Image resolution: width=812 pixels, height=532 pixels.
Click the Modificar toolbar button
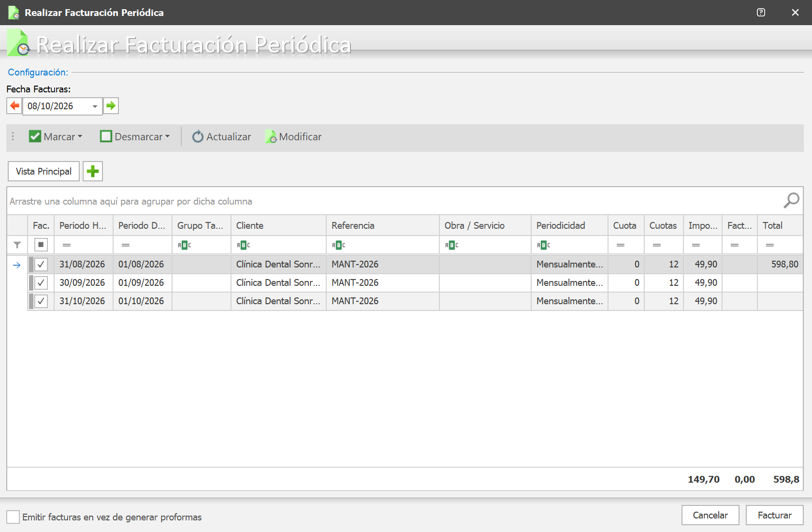pyautogui.click(x=293, y=137)
